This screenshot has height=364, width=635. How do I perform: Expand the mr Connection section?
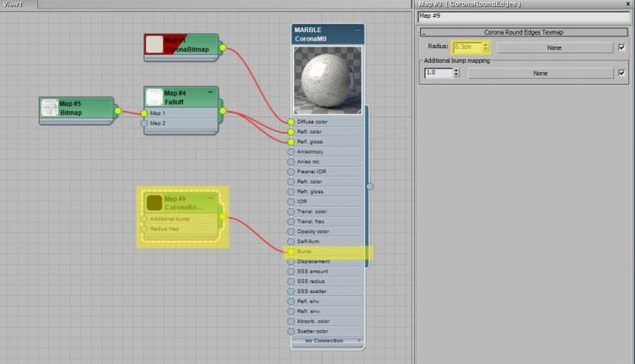pyautogui.click(x=328, y=340)
